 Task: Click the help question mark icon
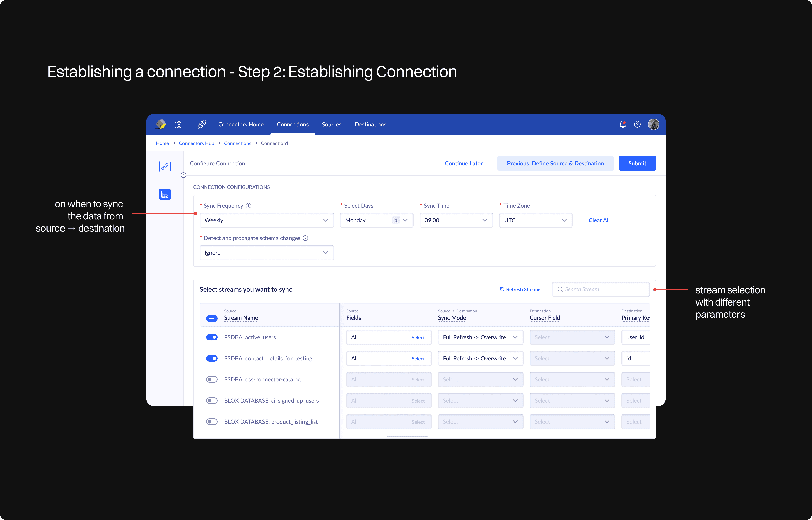pos(637,124)
